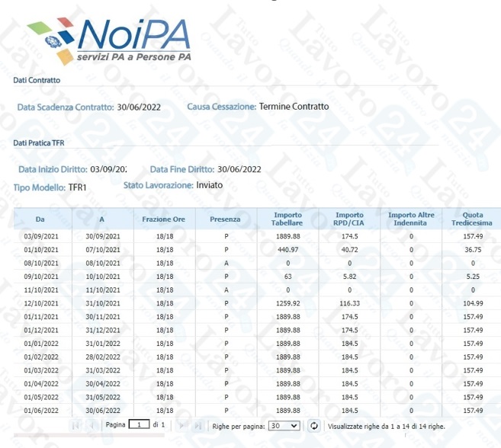Open the Righe per pagina dropdown
The image size is (501, 448).
tap(284, 426)
